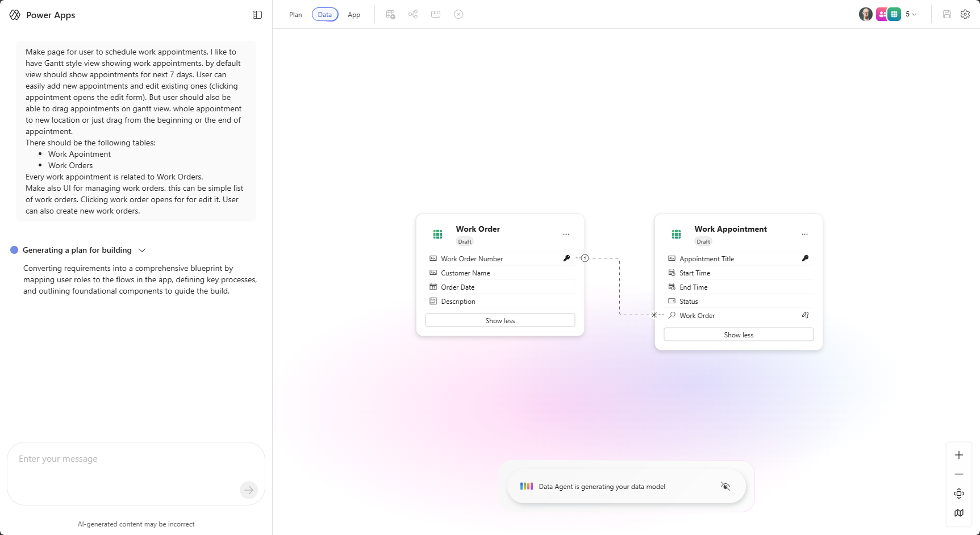Zoom in on the data canvas
This screenshot has width=980, height=535.
959,455
